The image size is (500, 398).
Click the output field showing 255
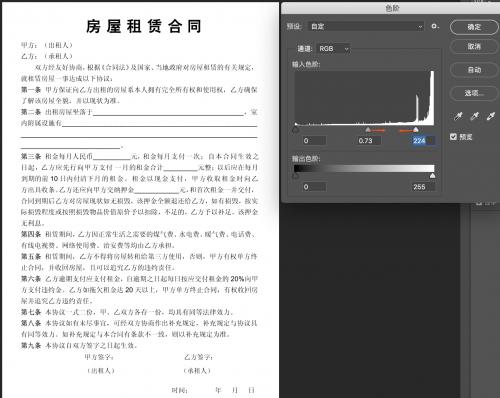click(424, 187)
